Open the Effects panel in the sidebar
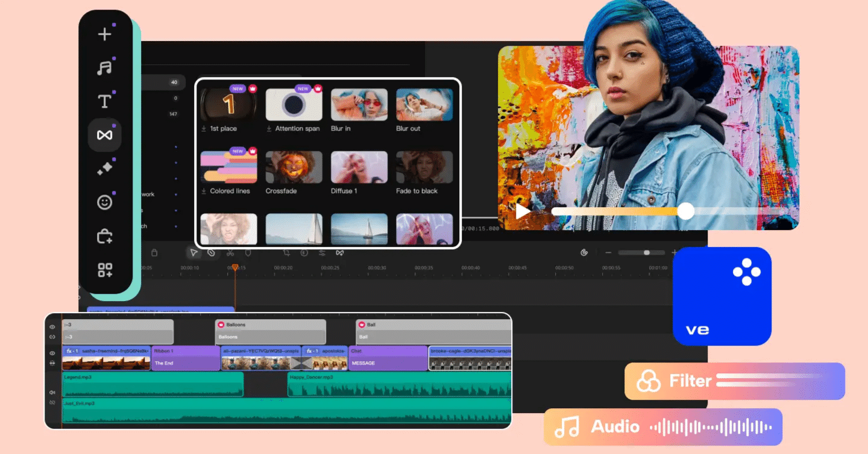 [x=105, y=169]
